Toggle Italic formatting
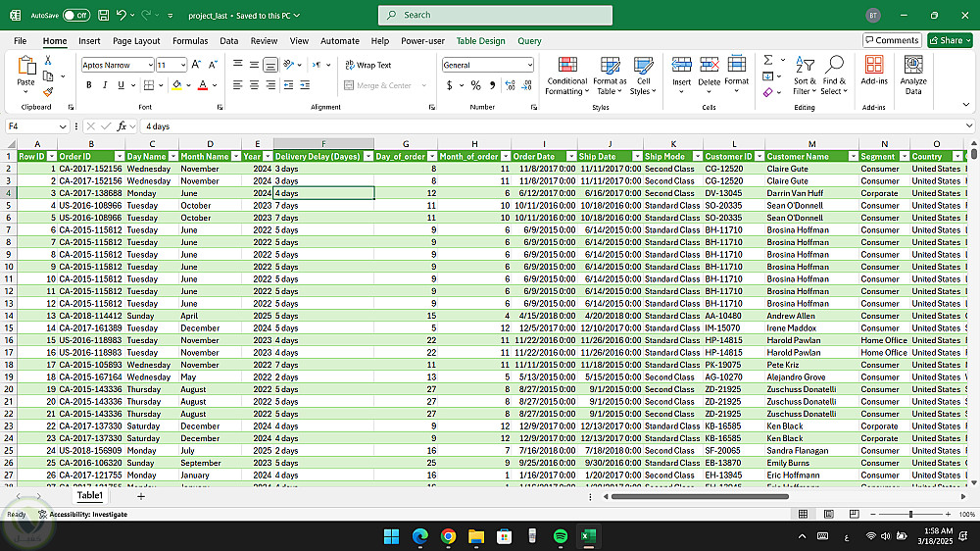 tap(105, 85)
